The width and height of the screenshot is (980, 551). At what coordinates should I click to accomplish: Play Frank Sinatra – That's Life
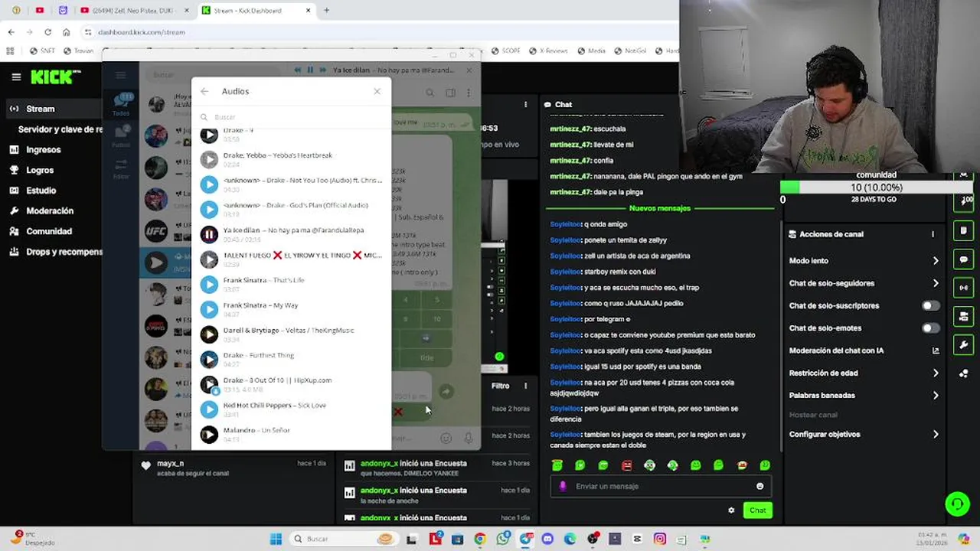(209, 284)
